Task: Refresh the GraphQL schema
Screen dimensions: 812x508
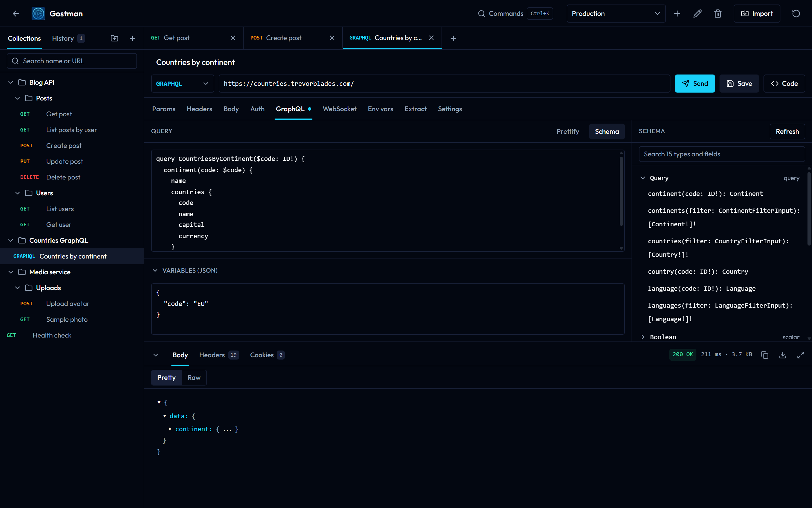Action: coord(787,131)
